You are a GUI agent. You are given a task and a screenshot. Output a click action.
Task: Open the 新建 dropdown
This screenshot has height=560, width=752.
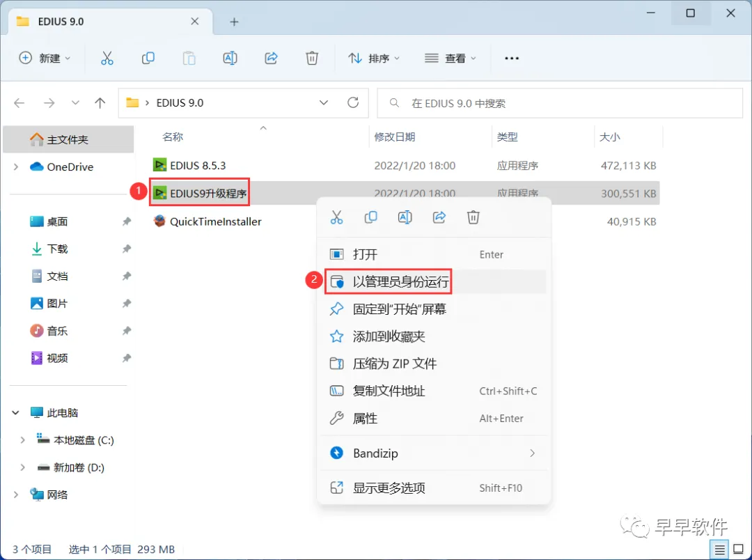click(45, 58)
